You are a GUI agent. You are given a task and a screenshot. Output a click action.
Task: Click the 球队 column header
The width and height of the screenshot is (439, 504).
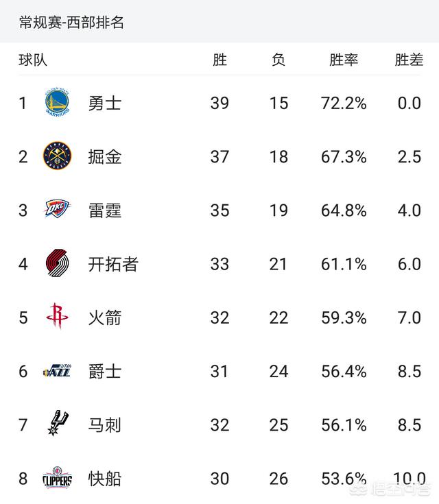33,60
